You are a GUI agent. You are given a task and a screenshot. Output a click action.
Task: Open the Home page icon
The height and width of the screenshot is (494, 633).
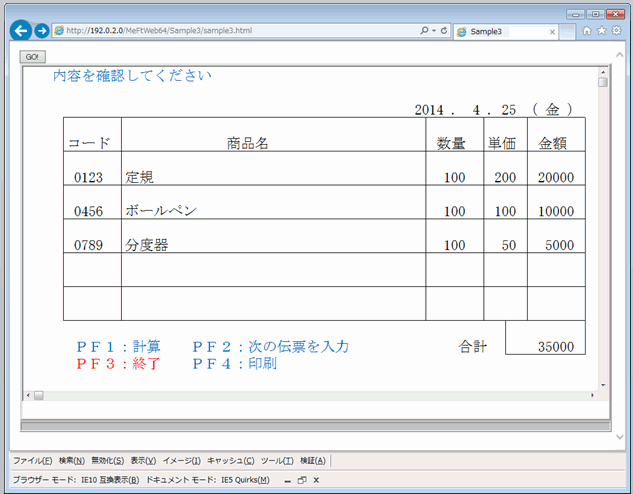pyautogui.click(x=587, y=30)
